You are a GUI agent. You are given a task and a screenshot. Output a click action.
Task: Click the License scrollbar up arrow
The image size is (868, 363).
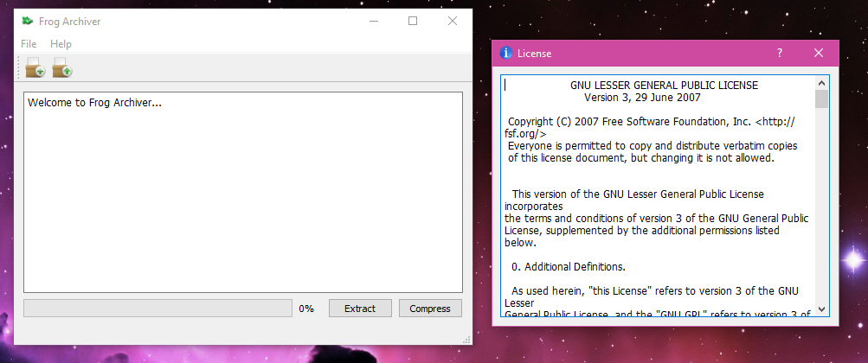point(821,83)
